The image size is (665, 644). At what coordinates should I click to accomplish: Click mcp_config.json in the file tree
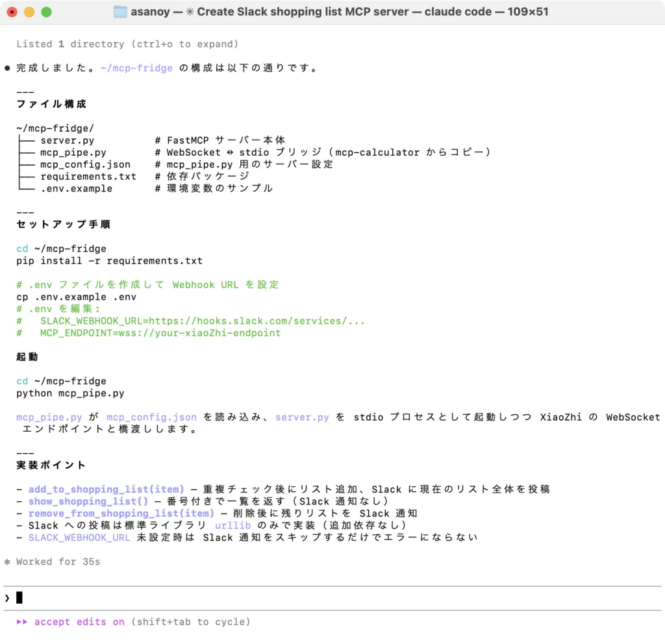tap(85, 164)
